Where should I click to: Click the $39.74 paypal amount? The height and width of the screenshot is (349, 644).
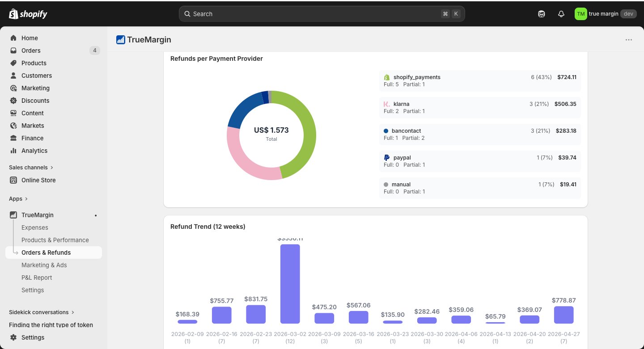(x=568, y=158)
